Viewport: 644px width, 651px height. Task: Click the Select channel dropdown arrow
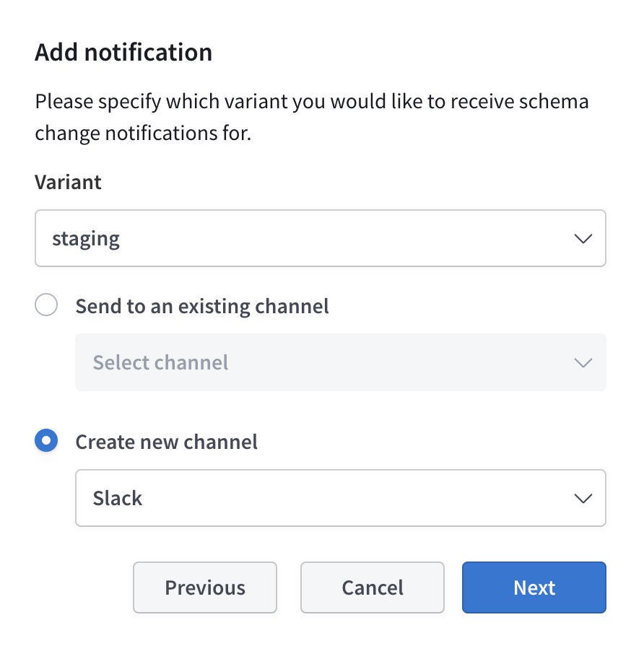[583, 363]
